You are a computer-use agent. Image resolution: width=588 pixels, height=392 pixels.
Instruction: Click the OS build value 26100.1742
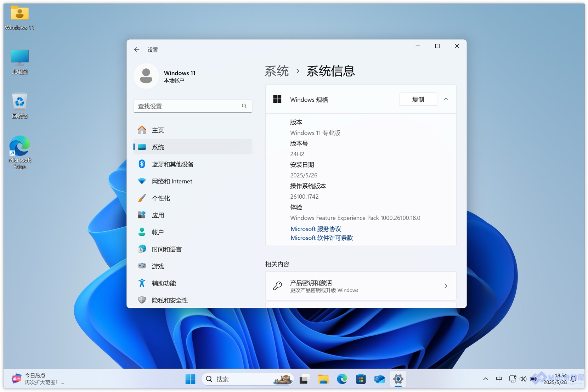pyautogui.click(x=304, y=197)
